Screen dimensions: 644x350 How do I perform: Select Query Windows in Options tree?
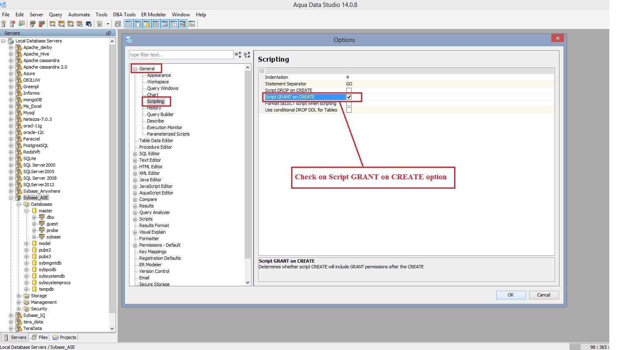tap(163, 89)
